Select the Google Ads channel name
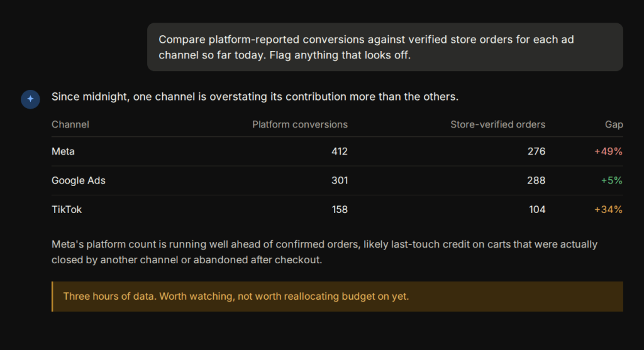644x350 pixels. click(x=79, y=180)
